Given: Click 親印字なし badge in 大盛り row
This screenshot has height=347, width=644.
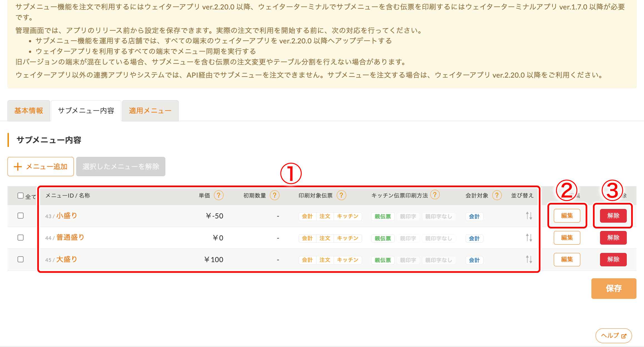Looking at the screenshot, I should pos(439,260).
